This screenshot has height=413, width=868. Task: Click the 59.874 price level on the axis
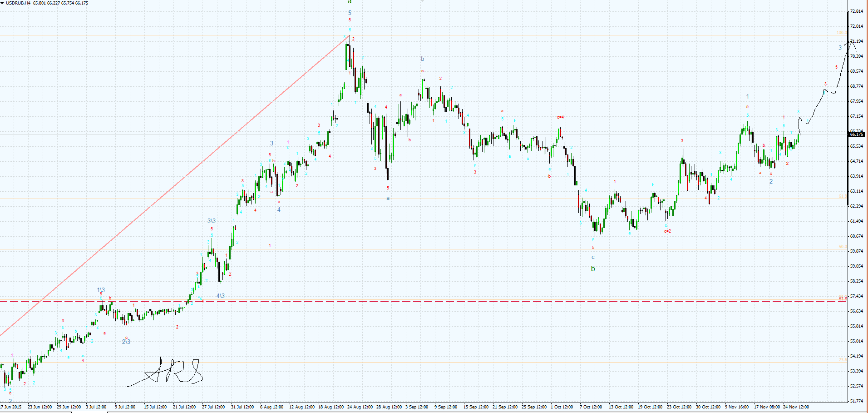857,251
